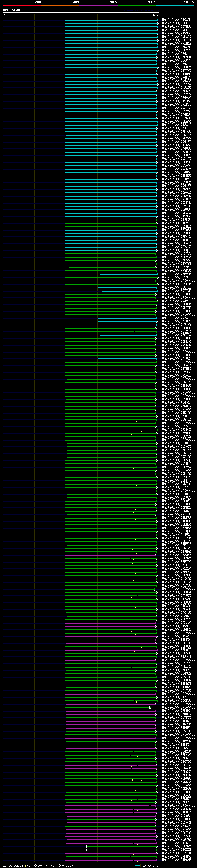Select the UniRef100_Q7KN61 label
Image resolution: width=197 pixels, height=868 pixels.
[x=176, y=711]
